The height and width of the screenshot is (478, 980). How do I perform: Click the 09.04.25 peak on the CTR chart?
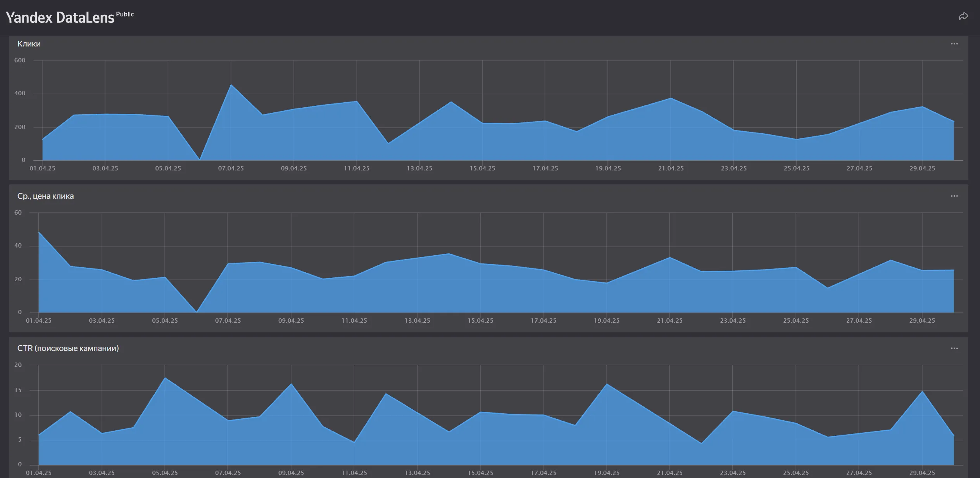[291, 384]
